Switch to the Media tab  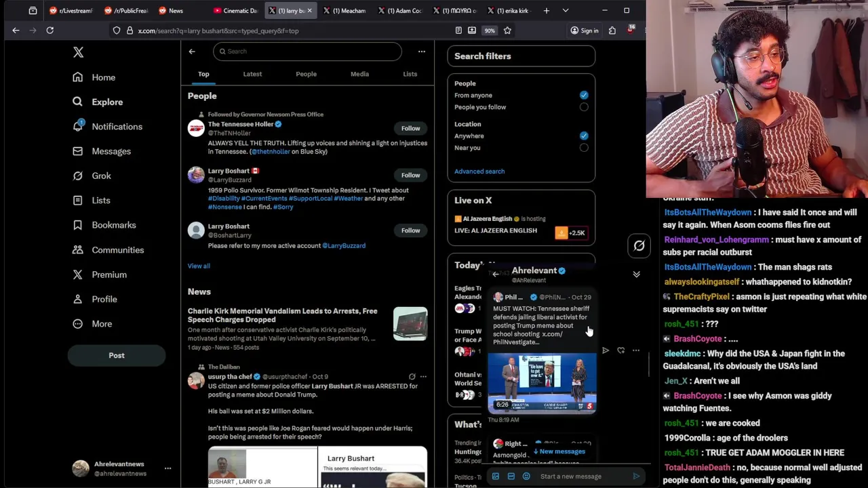[359, 74]
